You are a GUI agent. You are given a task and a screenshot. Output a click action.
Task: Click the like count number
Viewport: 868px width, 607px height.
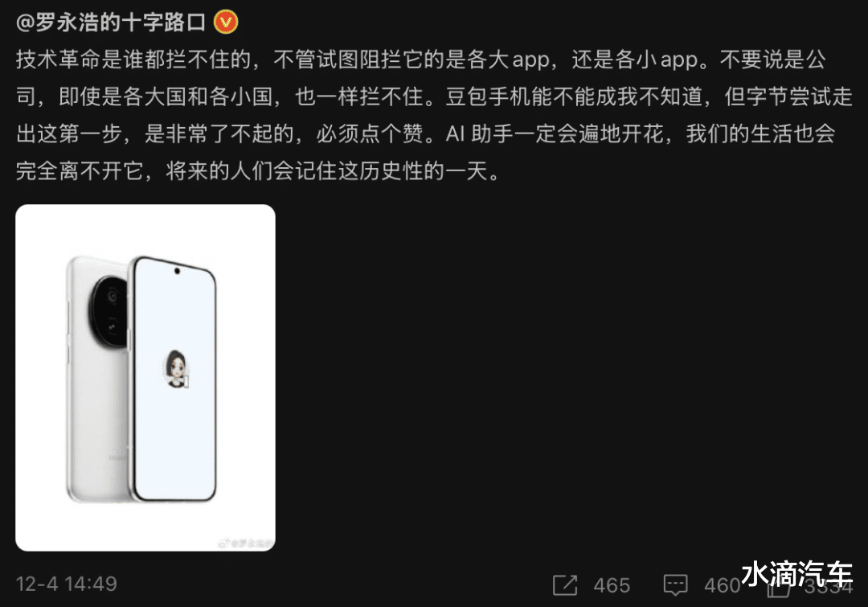pos(828,587)
